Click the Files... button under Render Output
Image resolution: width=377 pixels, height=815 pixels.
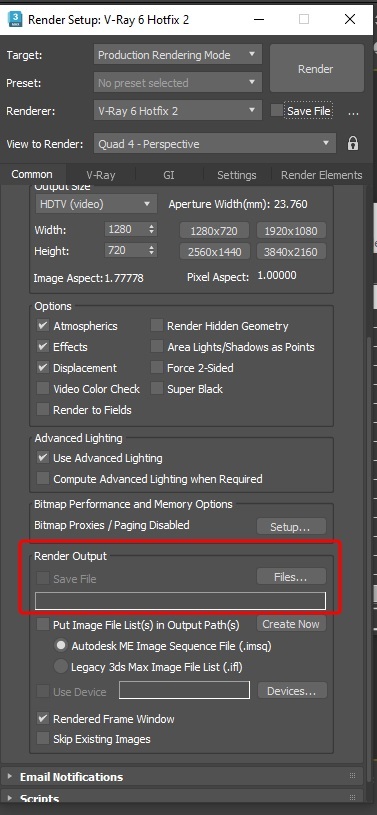(291, 576)
